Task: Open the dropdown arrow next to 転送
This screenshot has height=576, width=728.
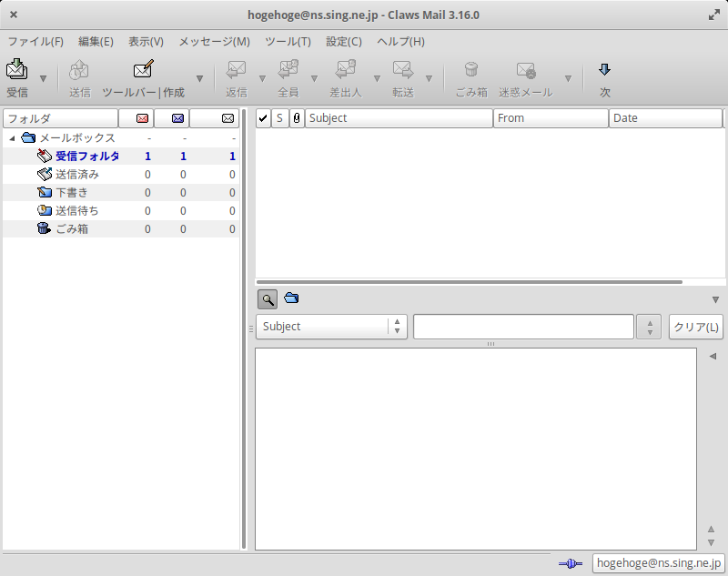Action: [x=429, y=78]
